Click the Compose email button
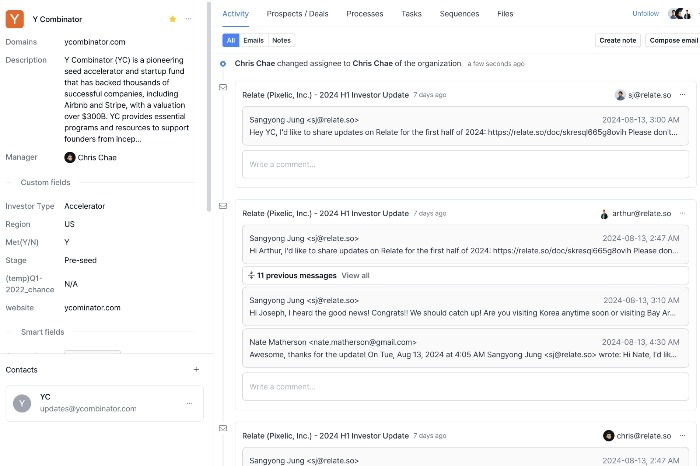Viewport: 700px width, 466px height. (x=673, y=41)
